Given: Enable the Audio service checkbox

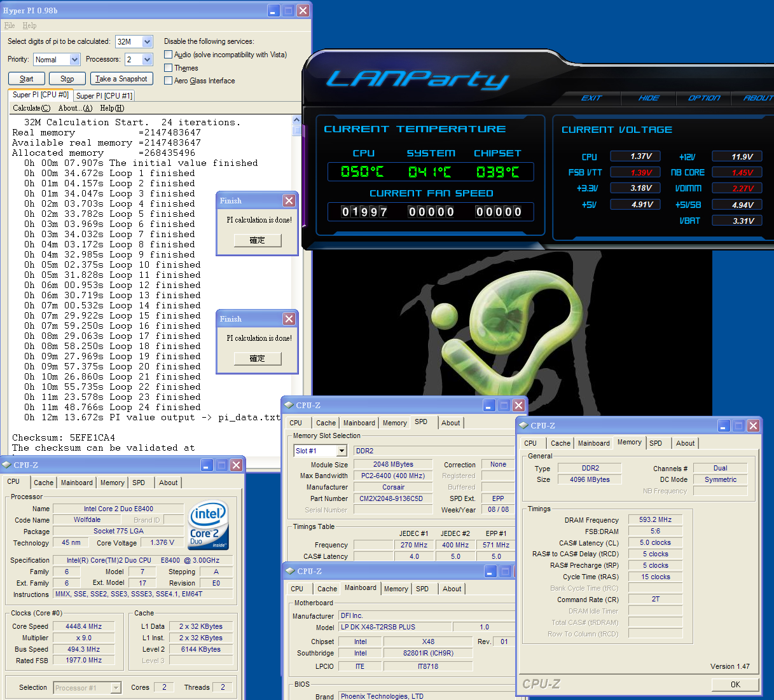Looking at the screenshot, I should [x=169, y=55].
